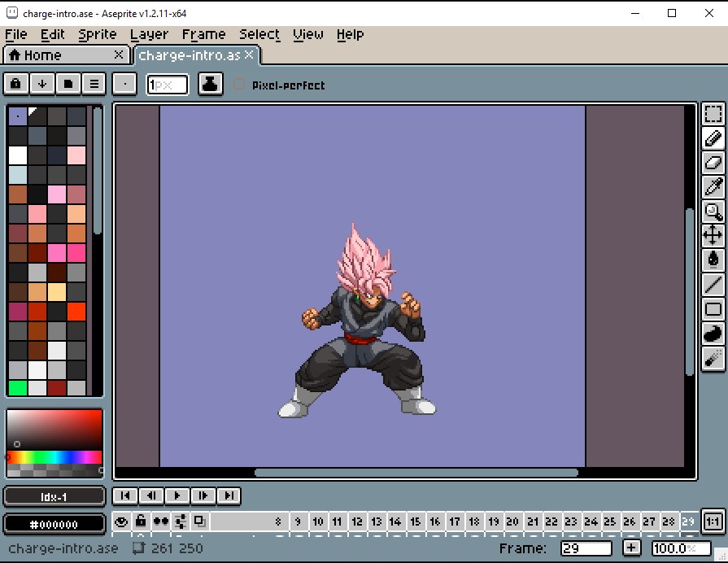This screenshot has width=728, height=563.
Task: Open the palette options menu icon
Action: (94, 84)
